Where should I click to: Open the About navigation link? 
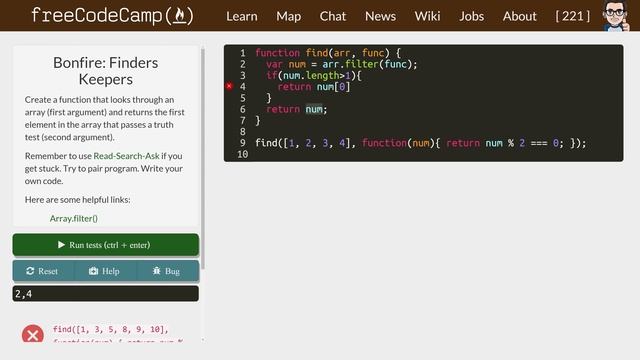tap(520, 16)
